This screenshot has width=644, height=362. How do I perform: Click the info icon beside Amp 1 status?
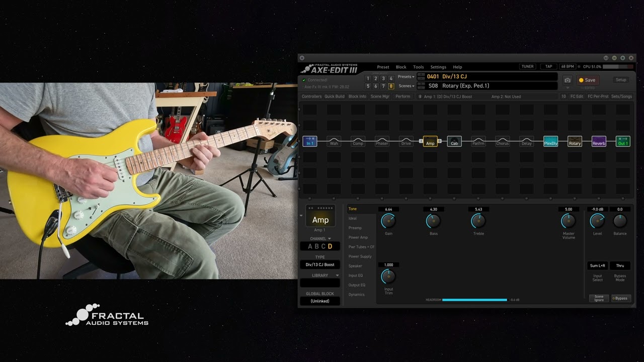coord(420,97)
